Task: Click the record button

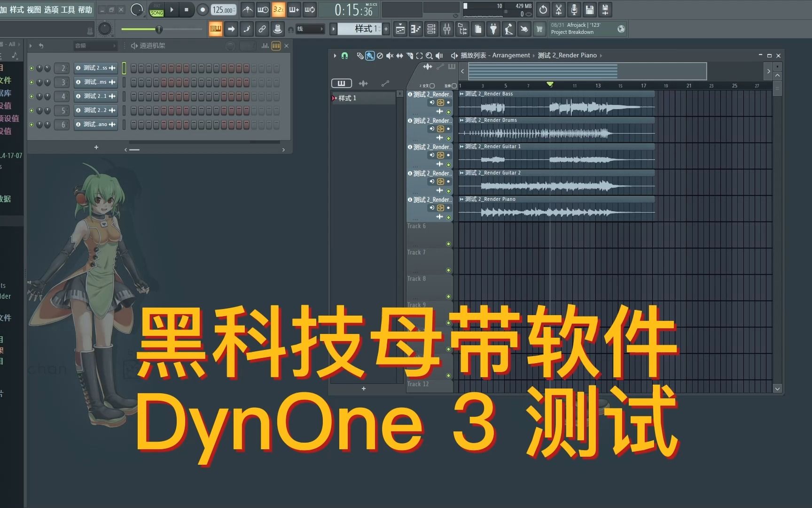Action: [x=203, y=9]
